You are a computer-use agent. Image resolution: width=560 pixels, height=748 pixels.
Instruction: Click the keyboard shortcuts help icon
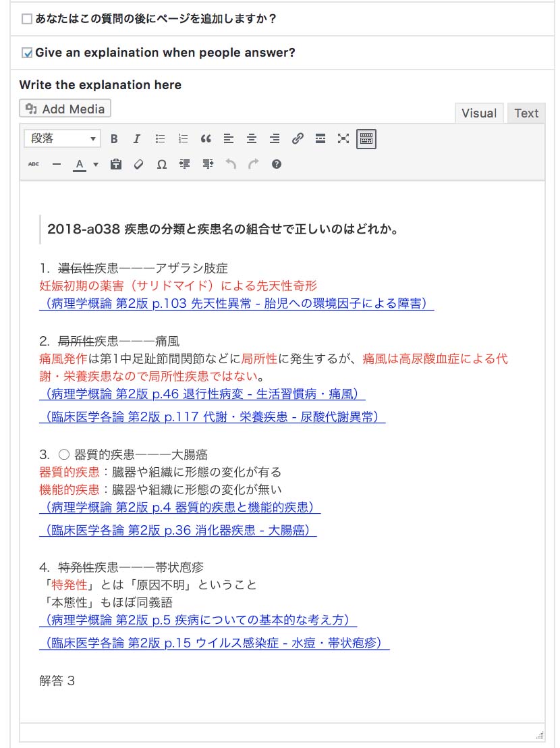pyautogui.click(x=276, y=164)
